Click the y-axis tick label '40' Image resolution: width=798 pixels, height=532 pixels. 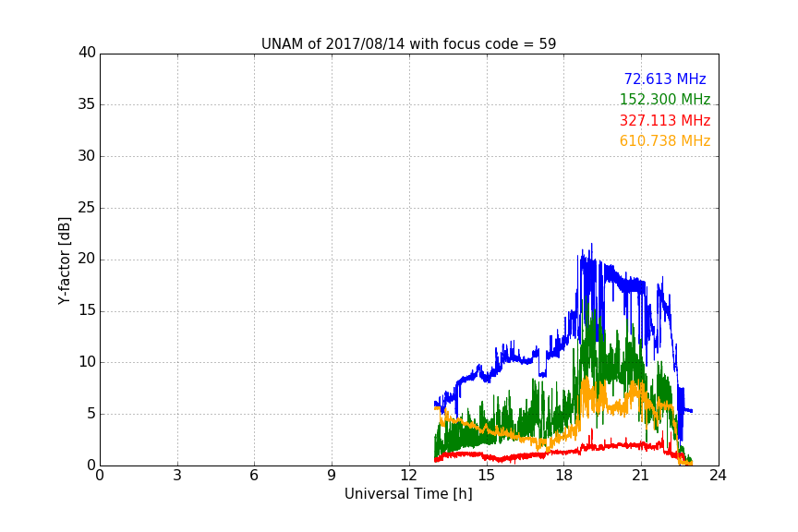click(x=87, y=53)
